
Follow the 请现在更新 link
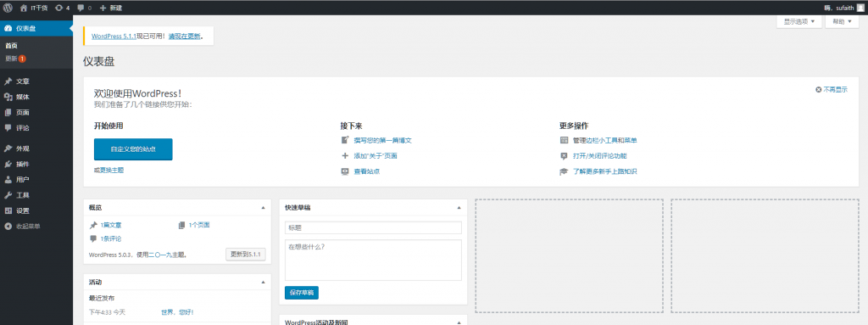(184, 36)
